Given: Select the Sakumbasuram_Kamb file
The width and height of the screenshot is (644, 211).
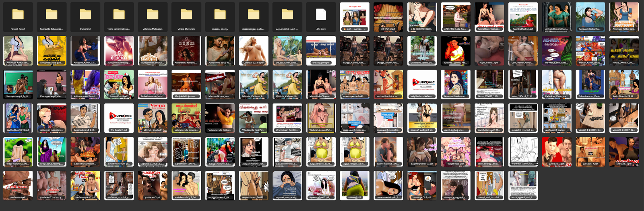Looking at the screenshot, I should click(590, 85).
